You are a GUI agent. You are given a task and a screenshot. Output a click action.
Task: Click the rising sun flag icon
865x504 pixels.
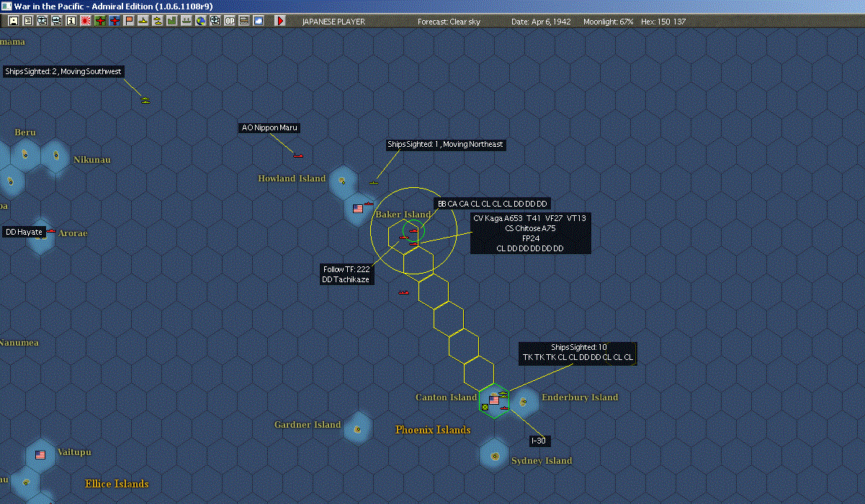[x=86, y=21]
